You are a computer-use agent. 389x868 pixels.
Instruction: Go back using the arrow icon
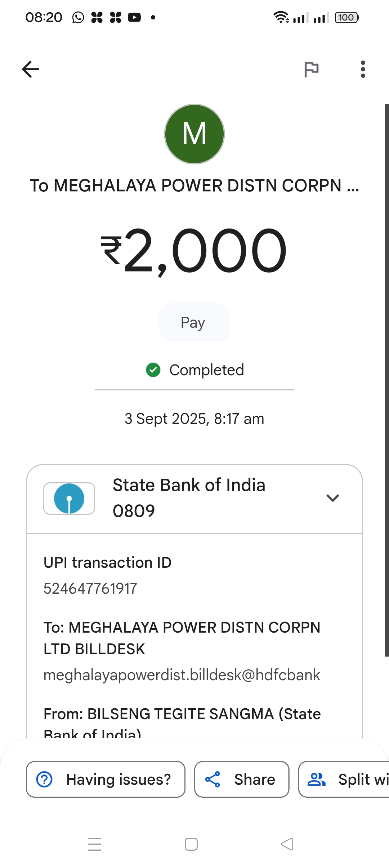tap(31, 69)
